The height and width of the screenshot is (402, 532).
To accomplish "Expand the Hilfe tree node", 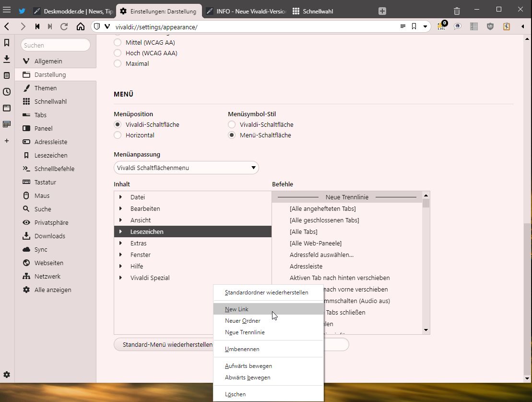I will pyautogui.click(x=120, y=267).
